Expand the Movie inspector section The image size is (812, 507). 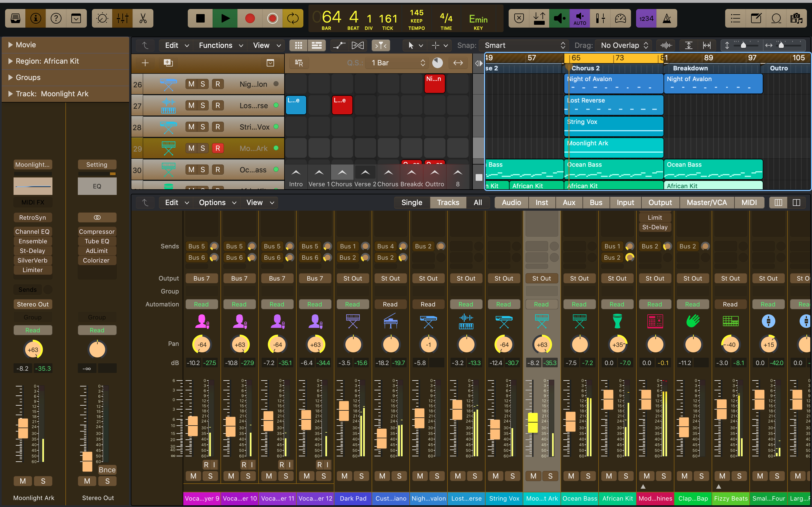[x=10, y=45]
